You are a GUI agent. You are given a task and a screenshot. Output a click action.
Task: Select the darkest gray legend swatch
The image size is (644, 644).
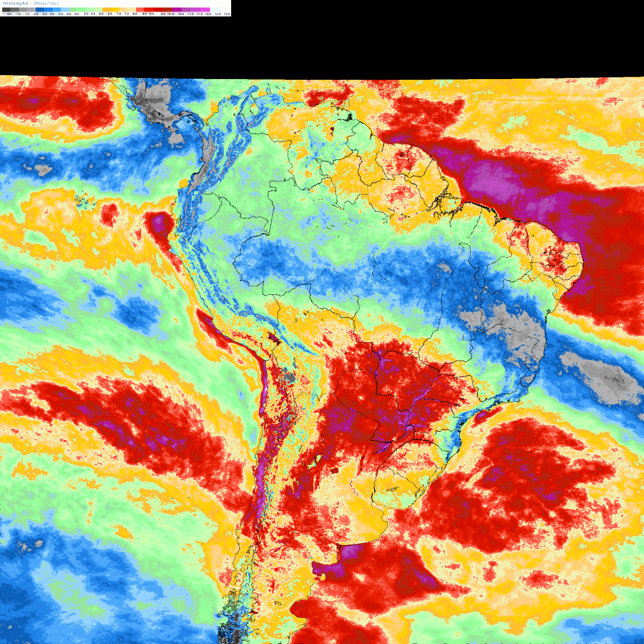pos(6,10)
